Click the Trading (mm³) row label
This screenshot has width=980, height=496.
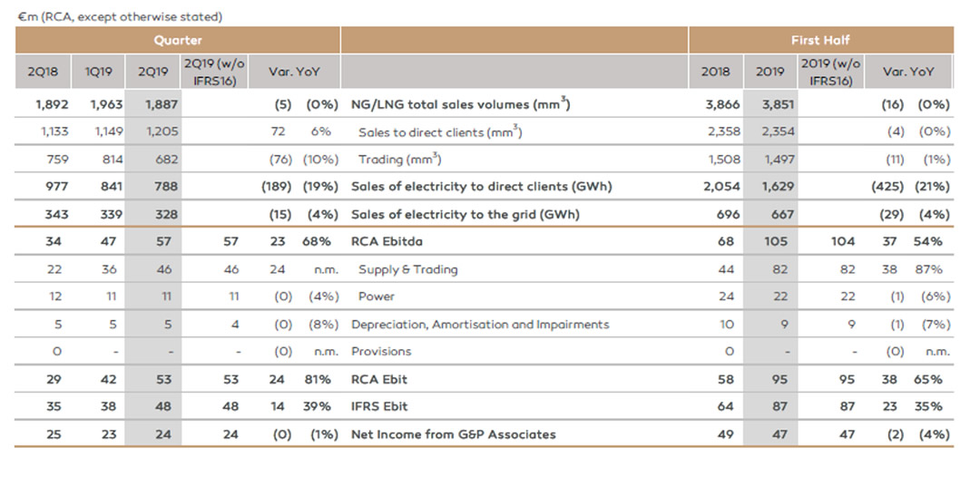(x=400, y=159)
